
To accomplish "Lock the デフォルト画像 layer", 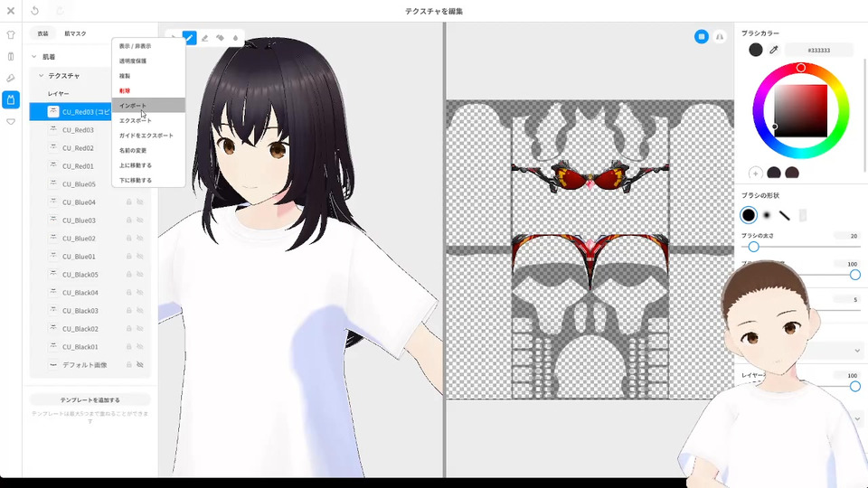I will [129, 364].
